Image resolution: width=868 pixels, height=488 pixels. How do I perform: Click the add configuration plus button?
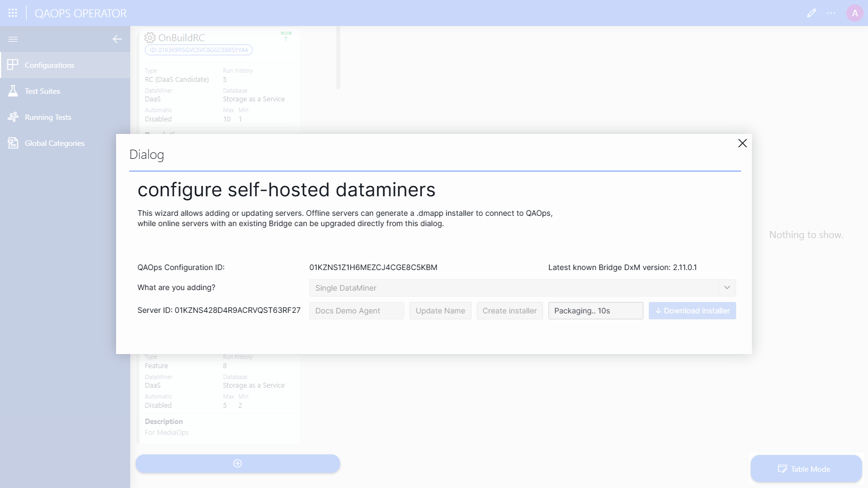click(x=238, y=463)
